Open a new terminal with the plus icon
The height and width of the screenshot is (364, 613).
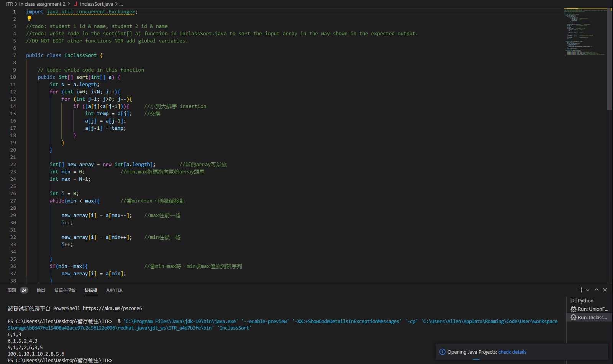pyautogui.click(x=580, y=290)
